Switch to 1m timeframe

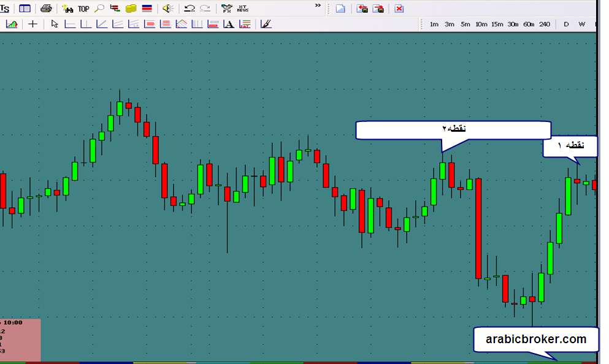click(434, 24)
